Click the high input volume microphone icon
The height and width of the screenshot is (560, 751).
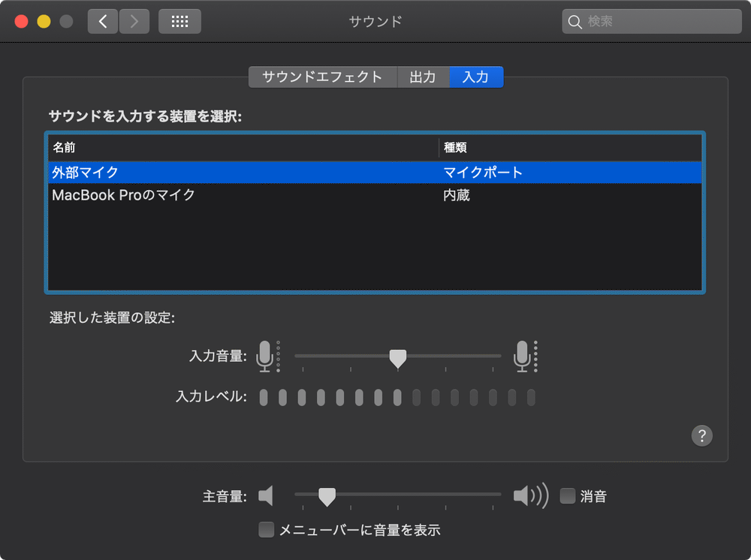pyautogui.click(x=522, y=356)
